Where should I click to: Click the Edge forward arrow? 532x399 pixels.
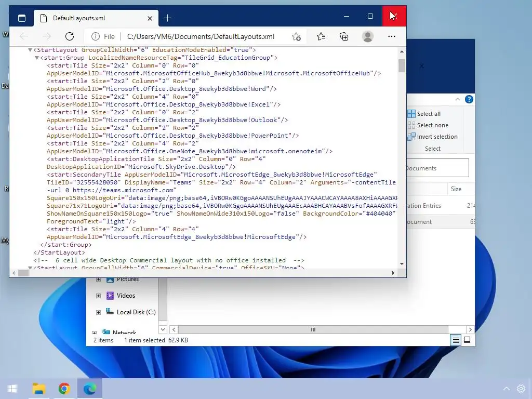[47, 36]
